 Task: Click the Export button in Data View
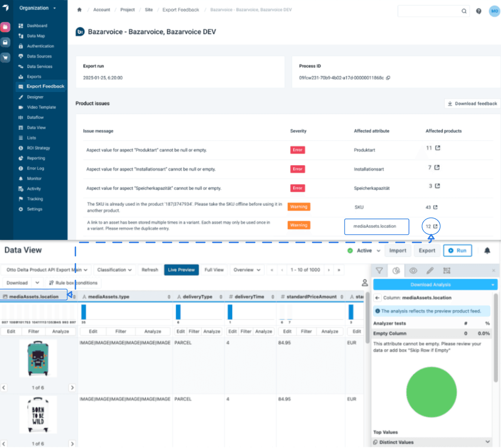tap(427, 250)
